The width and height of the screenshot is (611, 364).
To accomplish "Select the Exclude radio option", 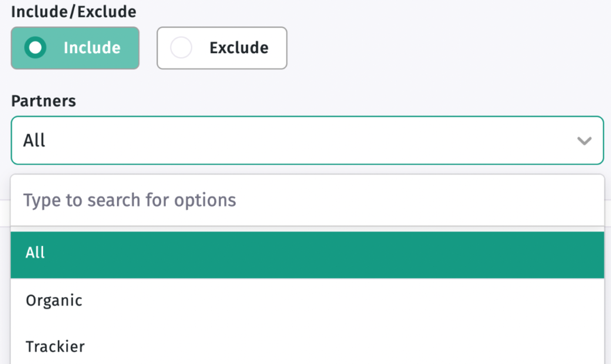I will click(x=222, y=48).
